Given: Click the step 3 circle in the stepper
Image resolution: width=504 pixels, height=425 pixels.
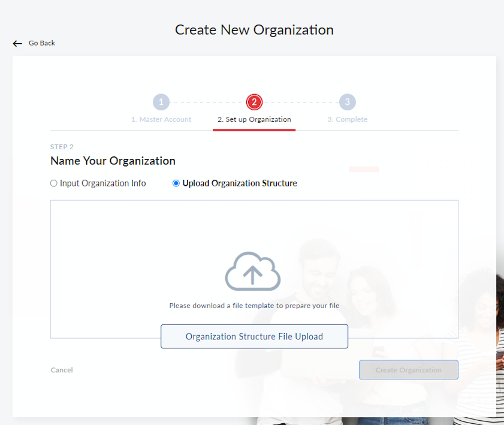Looking at the screenshot, I should tap(347, 101).
